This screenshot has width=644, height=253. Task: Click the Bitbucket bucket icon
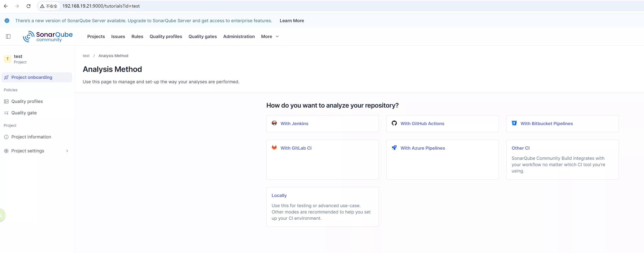coord(514,123)
